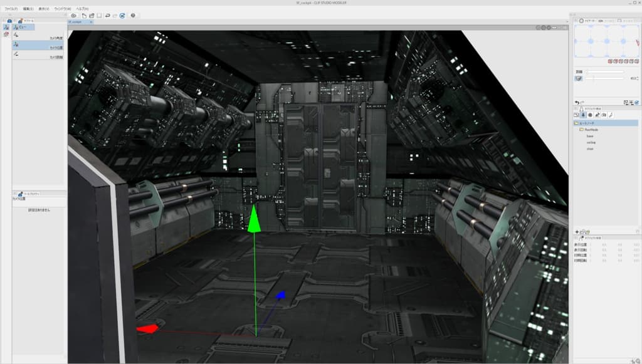Click the first red camera preset cube

click(610, 61)
